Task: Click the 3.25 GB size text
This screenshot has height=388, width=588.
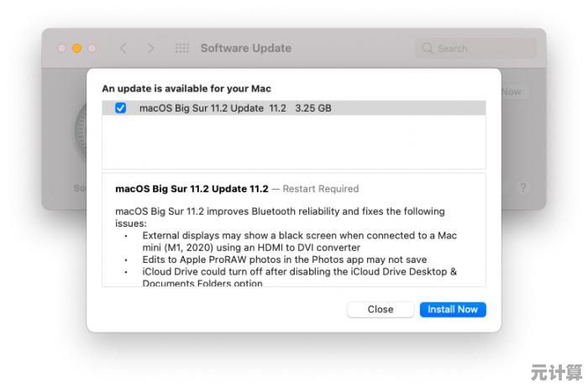Action: [x=313, y=108]
